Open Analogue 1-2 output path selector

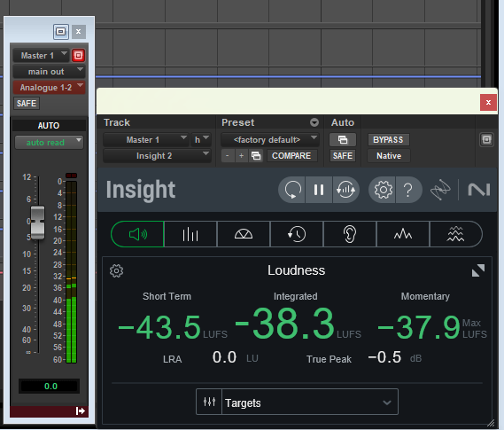(x=49, y=88)
